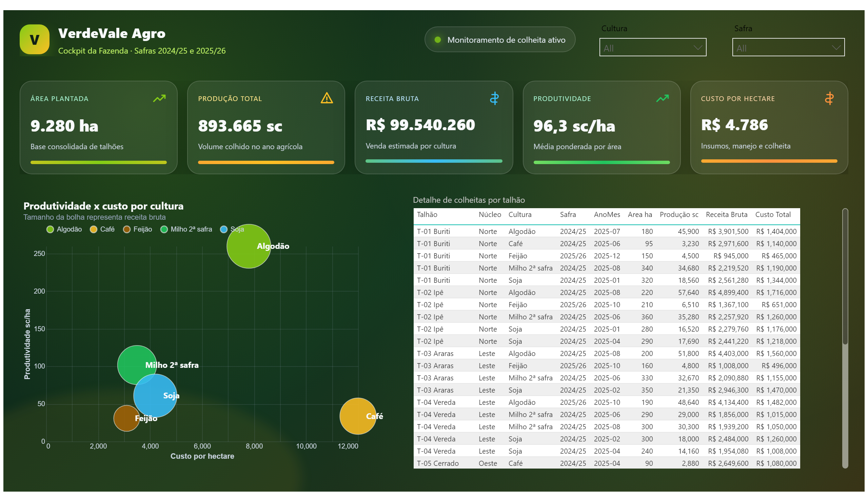Click the green status dot in monitoring pill
Image resolution: width=868 pixels, height=495 pixels.
click(438, 40)
